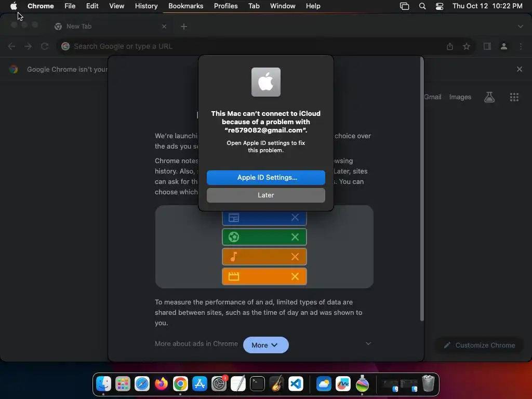The height and width of the screenshot is (399, 532).
Task: Expand More about ads in Chrome
Action: [x=368, y=343]
